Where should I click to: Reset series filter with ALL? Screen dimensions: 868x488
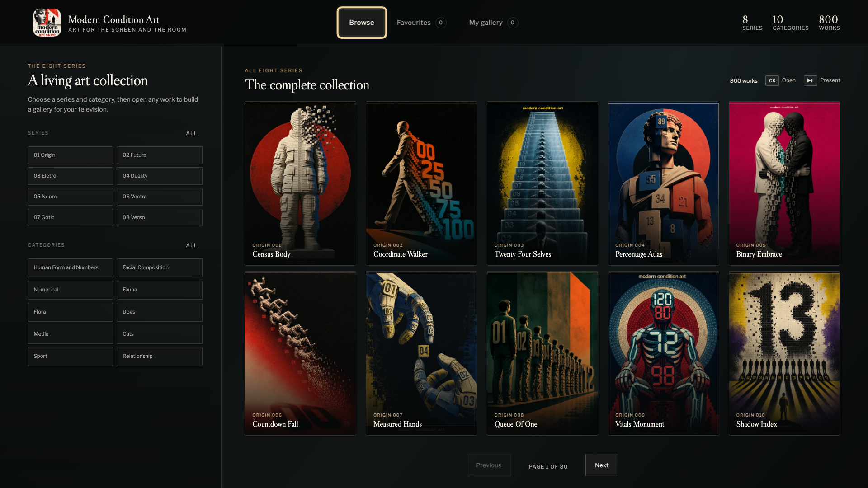pos(192,133)
